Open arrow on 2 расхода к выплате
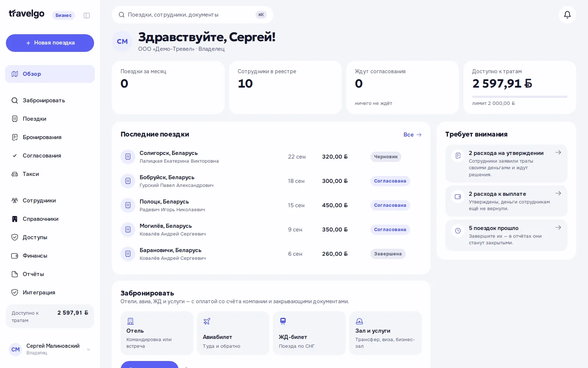 (x=558, y=193)
